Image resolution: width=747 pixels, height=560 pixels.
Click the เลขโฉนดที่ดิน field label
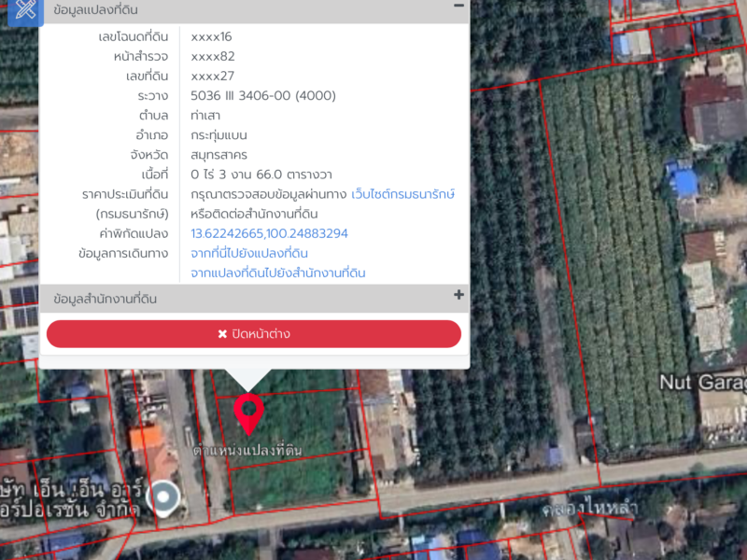click(x=134, y=36)
